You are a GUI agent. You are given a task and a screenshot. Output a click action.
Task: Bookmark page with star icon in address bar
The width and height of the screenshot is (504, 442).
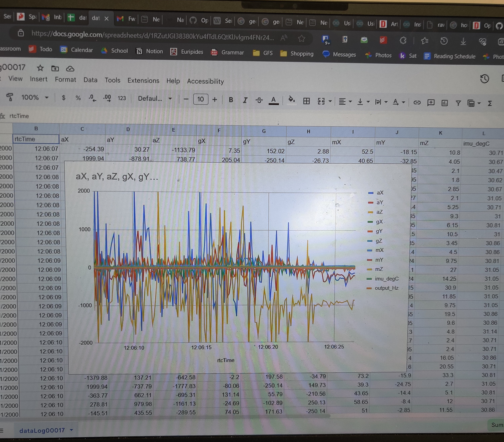click(x=301, y=39)
